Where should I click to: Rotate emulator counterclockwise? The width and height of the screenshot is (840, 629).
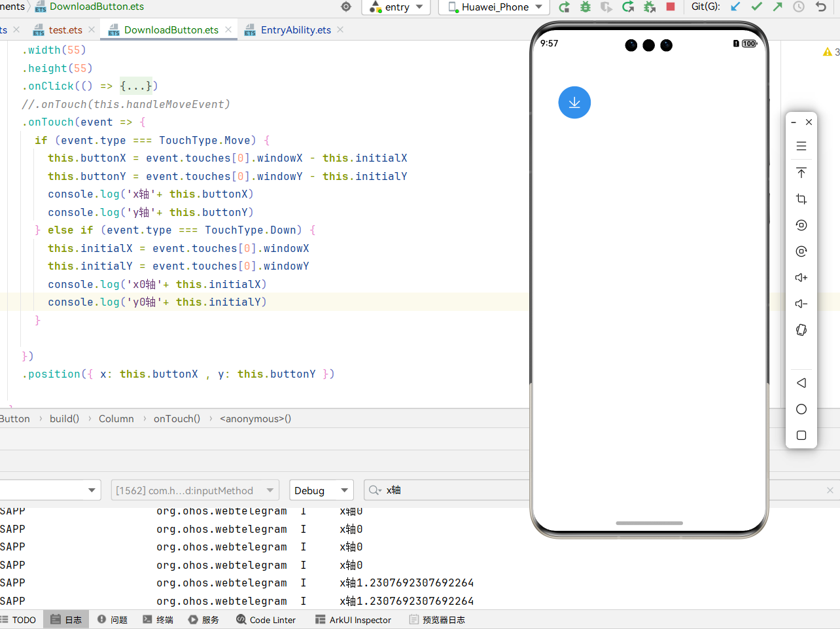801,225
